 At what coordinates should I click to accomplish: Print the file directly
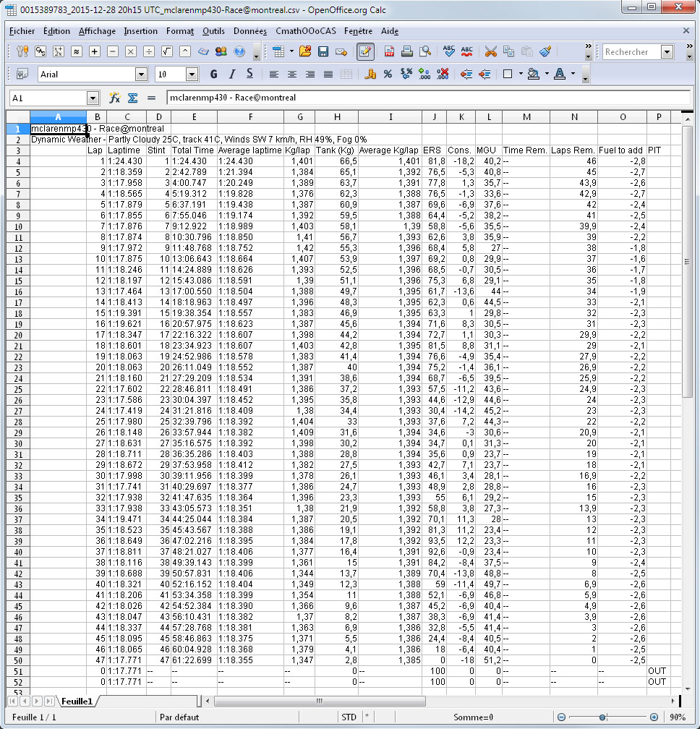pyautogui.click(x=406, y=51)
